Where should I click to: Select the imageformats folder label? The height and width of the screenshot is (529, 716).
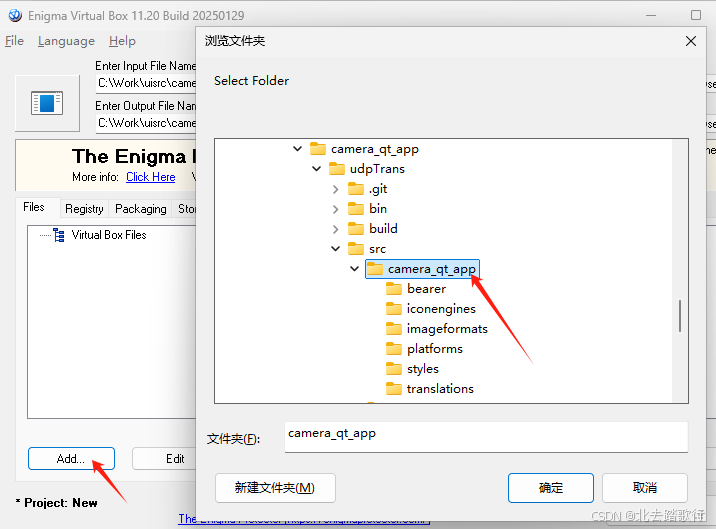(447, 328)
